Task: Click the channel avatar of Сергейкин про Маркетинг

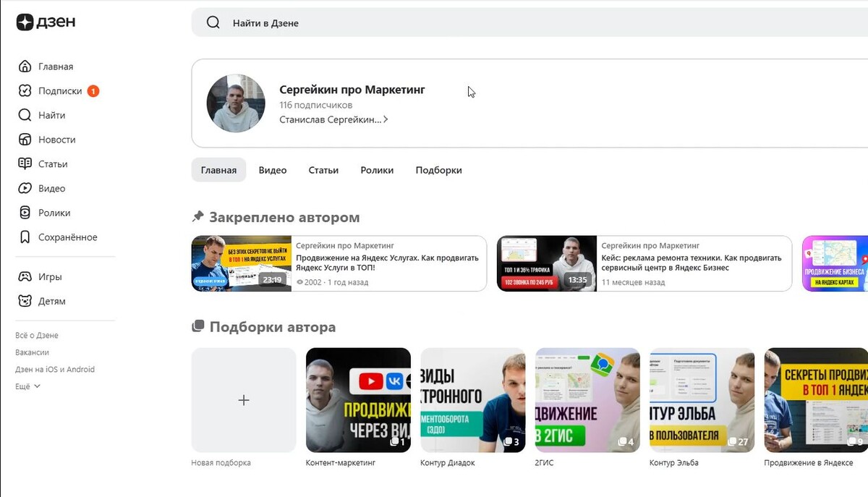Action: click(236, 103)
